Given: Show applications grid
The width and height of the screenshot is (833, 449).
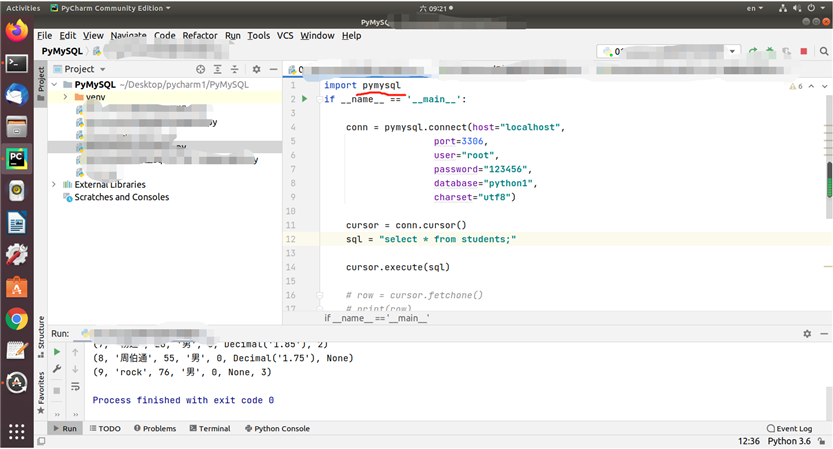Looking at the screenshot, I should (16, 431).
